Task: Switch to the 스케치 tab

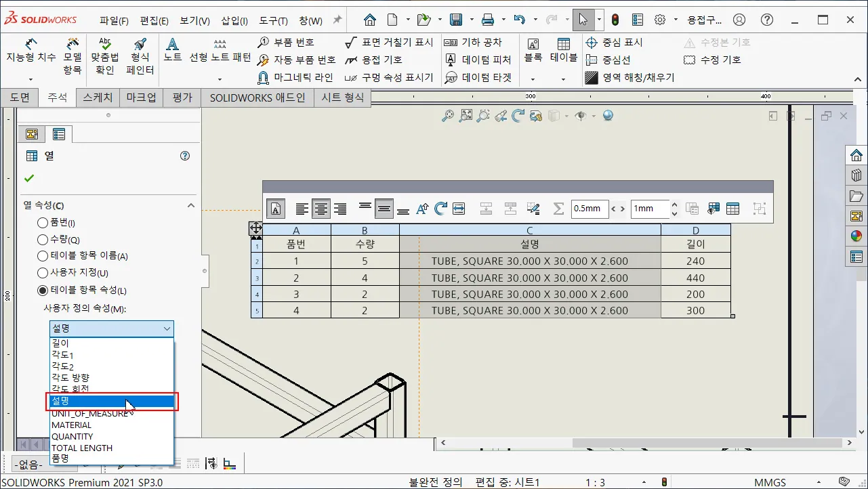Action: [x=98, y=98]
